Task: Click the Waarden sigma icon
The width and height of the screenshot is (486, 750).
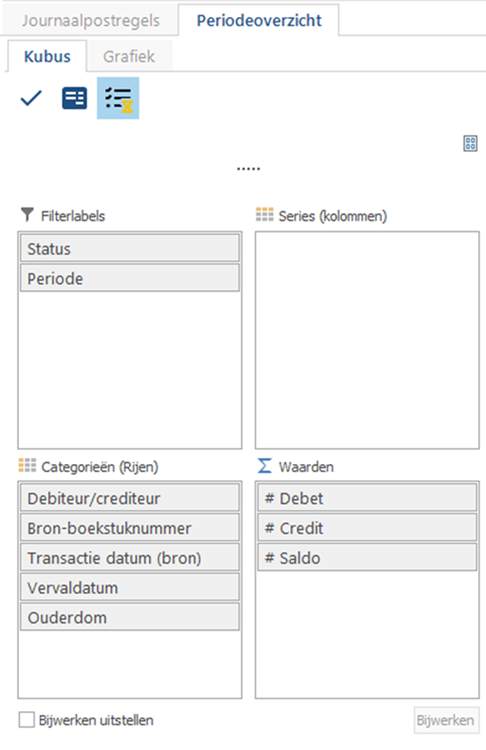Action: tap(265, 465)
